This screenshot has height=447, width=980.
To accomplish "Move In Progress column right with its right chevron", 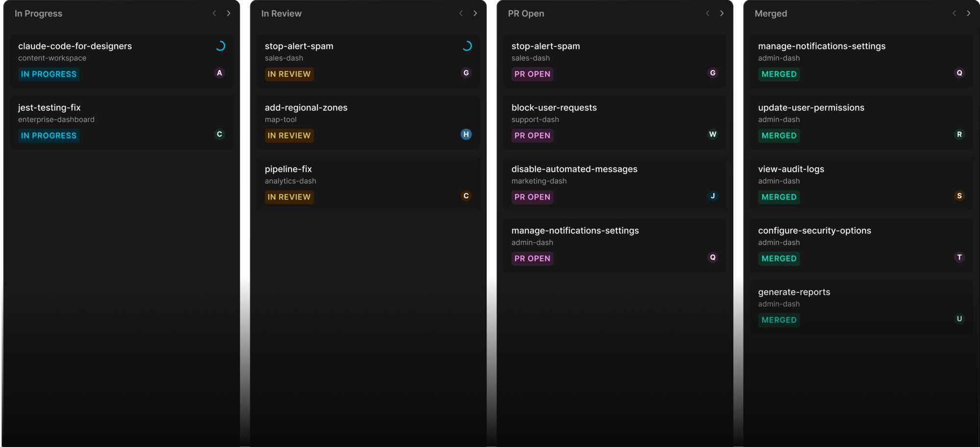I will pos(228,13).
